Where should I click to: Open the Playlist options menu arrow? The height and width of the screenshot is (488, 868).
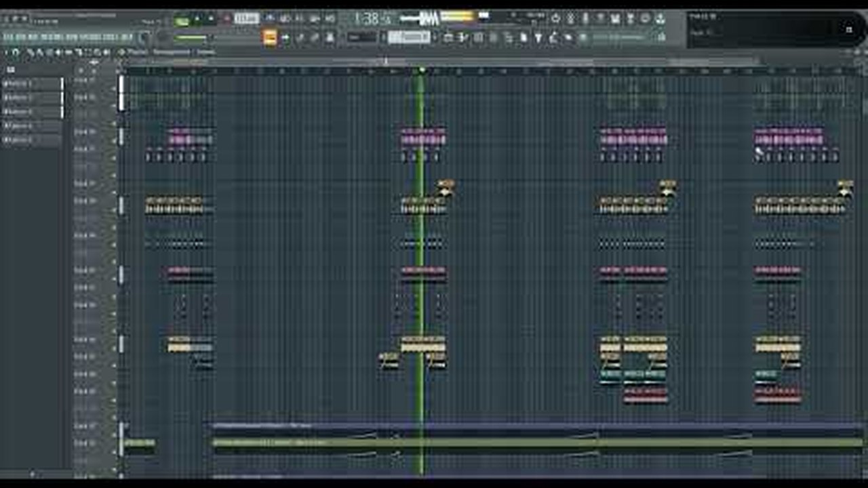[7, 52]
